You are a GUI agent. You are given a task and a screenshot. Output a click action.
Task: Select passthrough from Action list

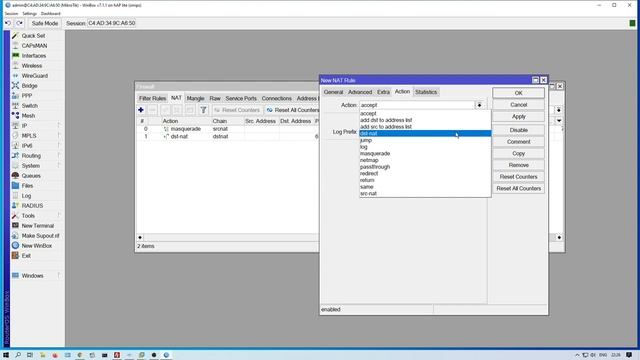[425, 167]
